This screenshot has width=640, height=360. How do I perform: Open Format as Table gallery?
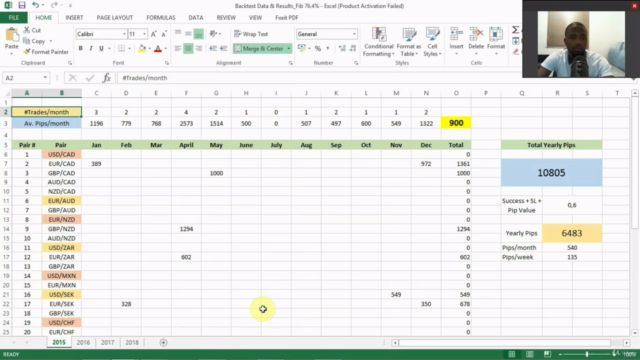coord(409,42)
